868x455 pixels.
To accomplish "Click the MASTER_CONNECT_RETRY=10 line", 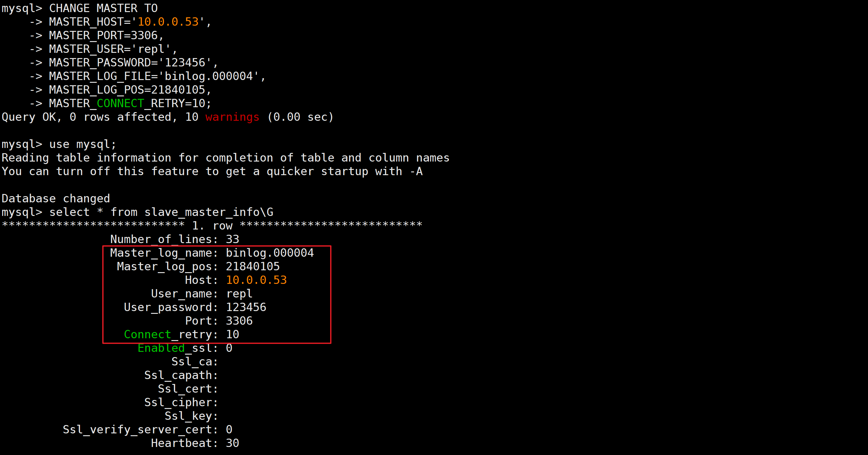I will pos(130,103).
